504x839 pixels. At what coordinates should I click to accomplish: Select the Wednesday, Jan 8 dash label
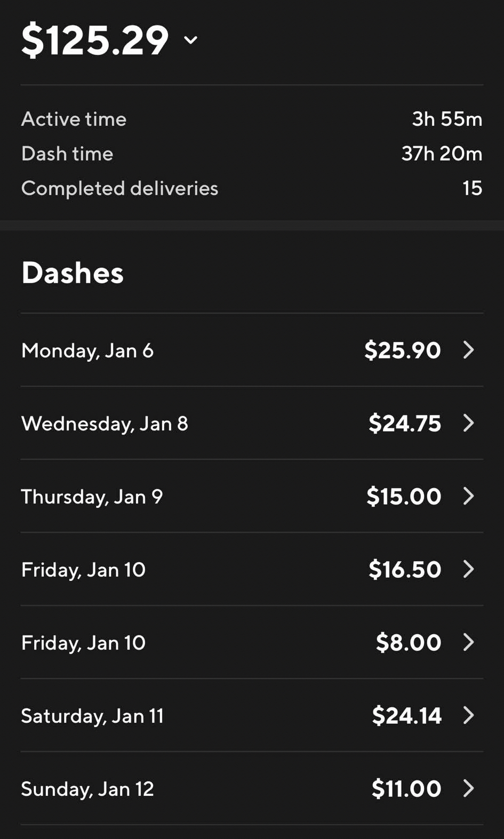(x=105, y=424)
